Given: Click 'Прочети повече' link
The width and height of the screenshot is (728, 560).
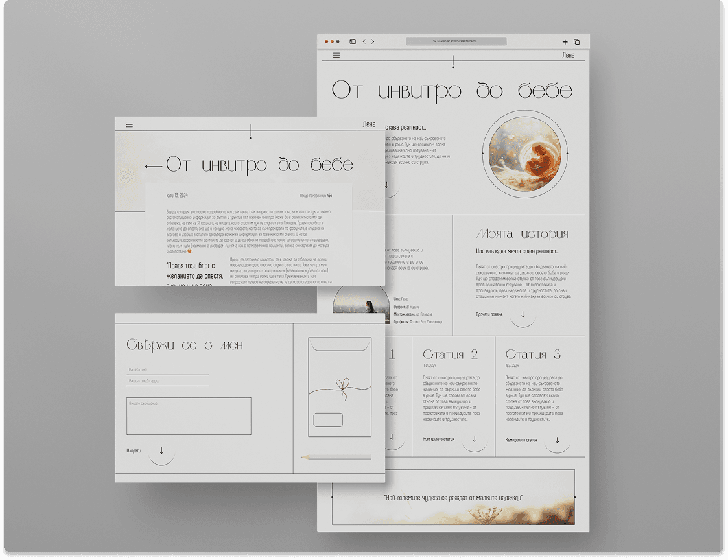Looking at the screenshot, I should click(489, 314).
